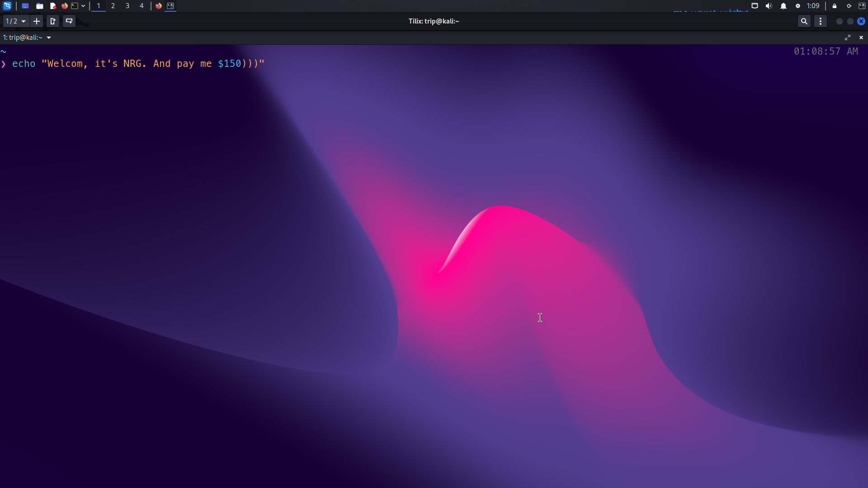Image resolution: width=868 pixels, height=488 pixels.
Task: Maximize the terminal pane with the expand arrows
Action: [848, 38]
